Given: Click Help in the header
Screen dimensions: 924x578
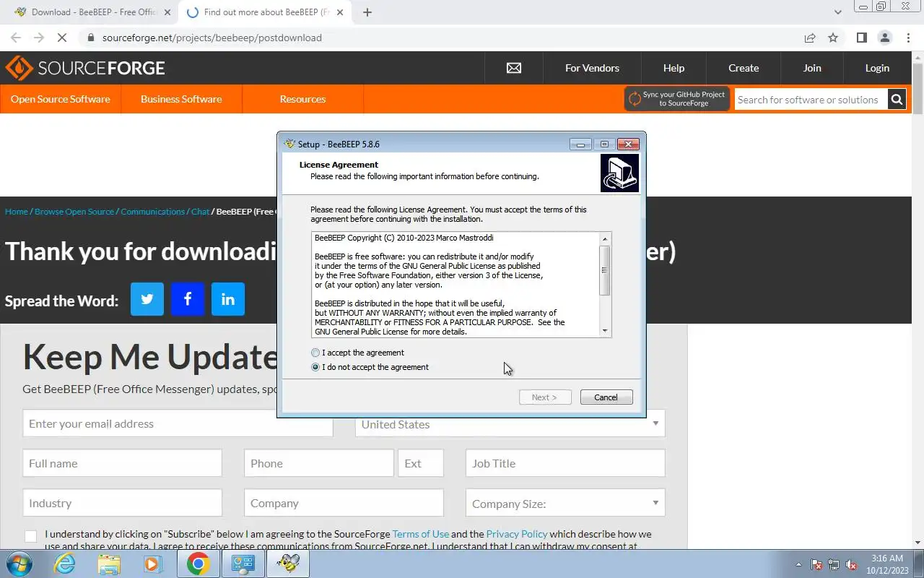Looking at the screenshot, I should click(674, 68).
